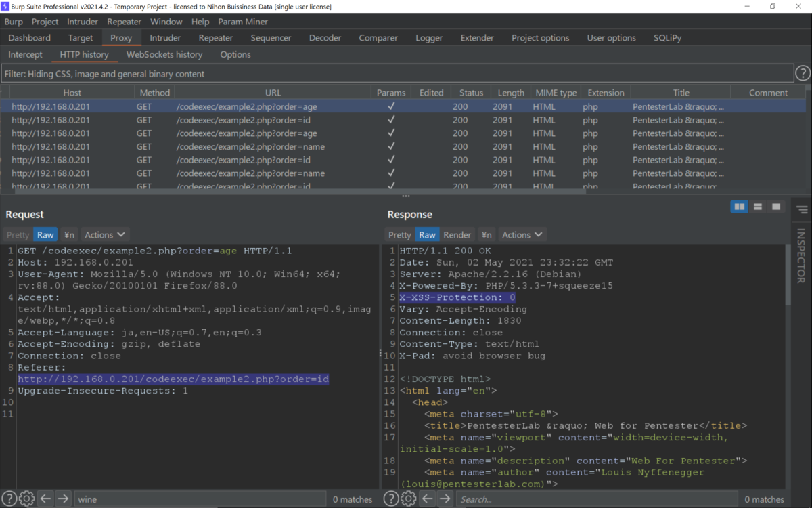Click the splitter handle between history and request
This screenshot has height=508, width=812.
(406, 196)
